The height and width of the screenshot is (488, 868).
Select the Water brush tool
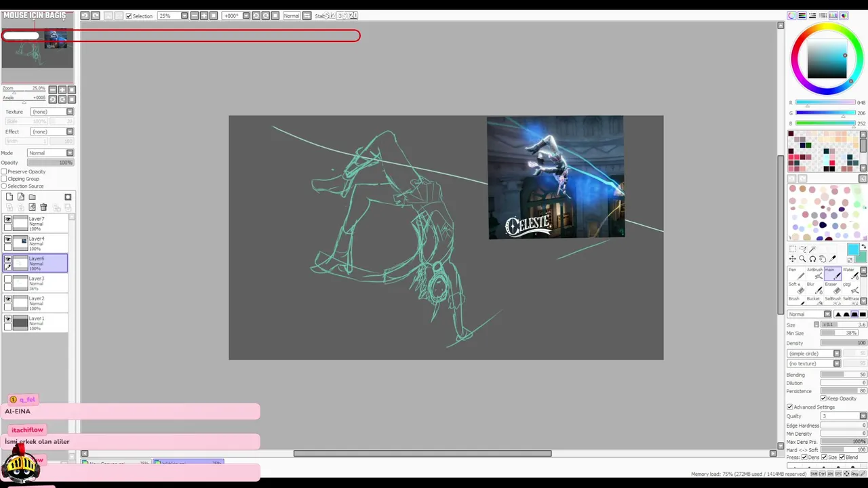850,273
